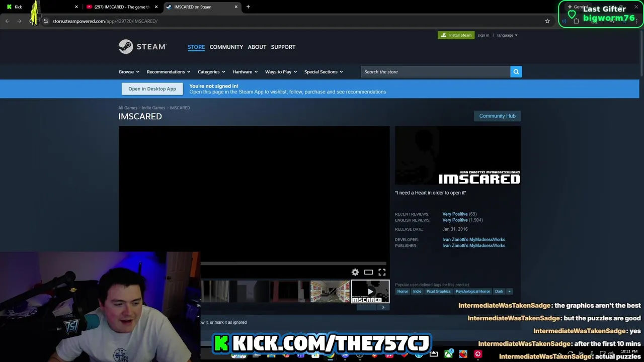This screenshot has width=644, height=362.
Task: Expand the Special Sections dropdown
Action: point(324,72)
